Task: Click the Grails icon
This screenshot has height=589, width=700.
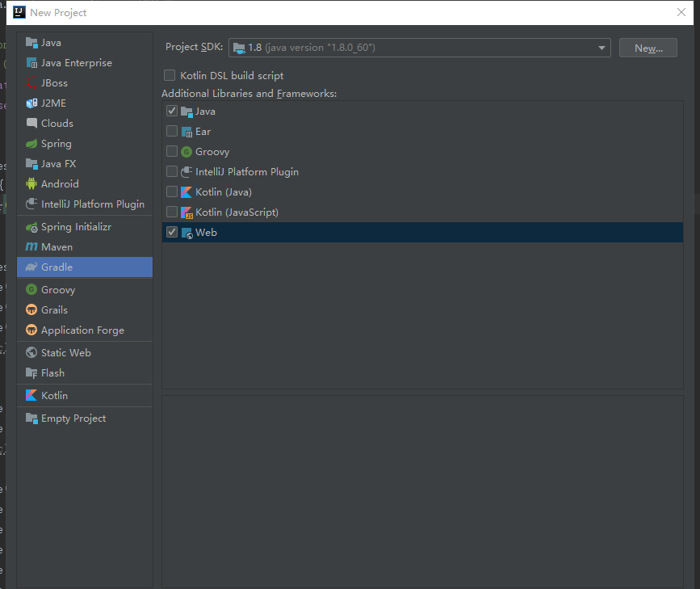Action: tap(31, 309)
